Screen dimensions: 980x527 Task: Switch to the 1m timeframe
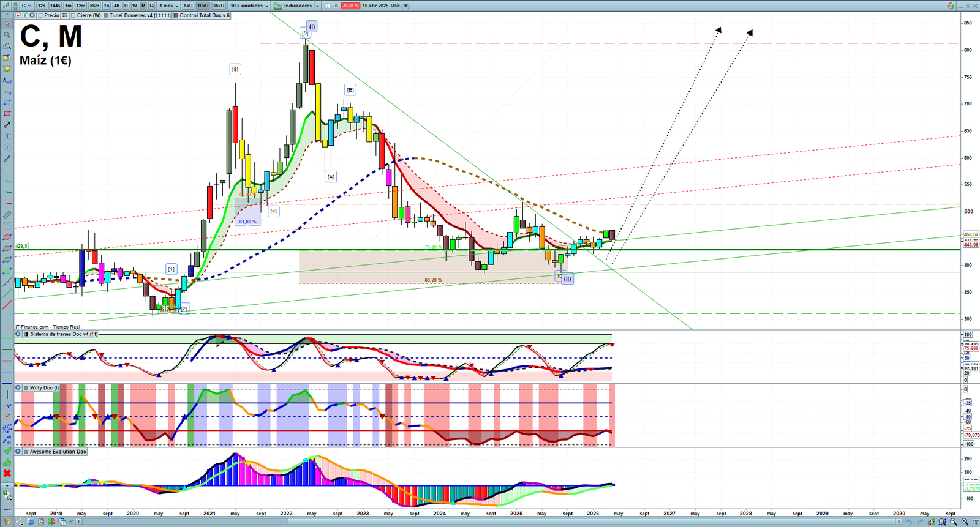(68, 6)
